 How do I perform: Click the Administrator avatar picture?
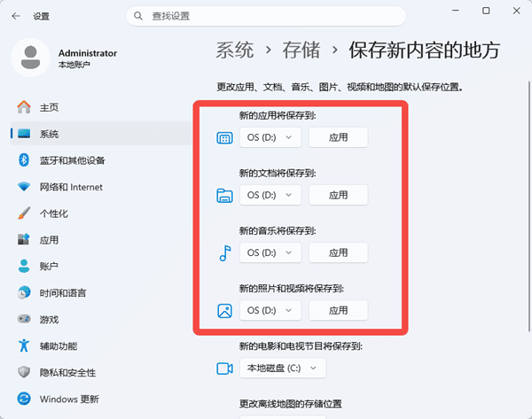[30, 58]
